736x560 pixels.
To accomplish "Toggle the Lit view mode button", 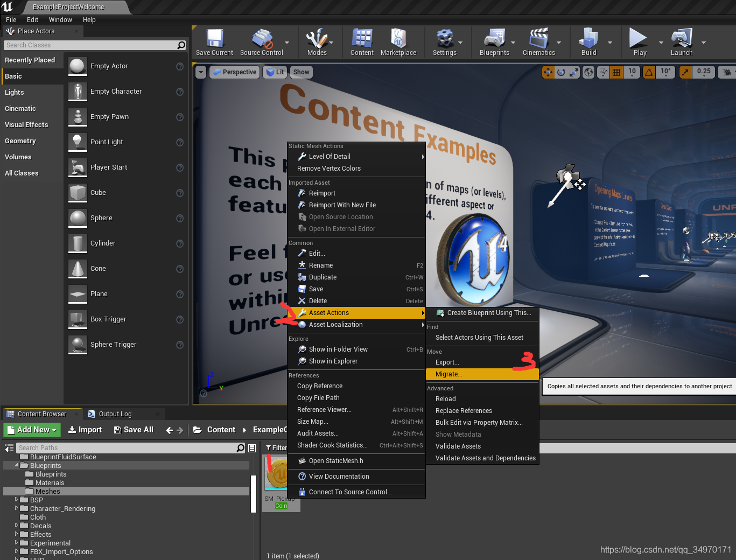I will [x=276, y=72].
